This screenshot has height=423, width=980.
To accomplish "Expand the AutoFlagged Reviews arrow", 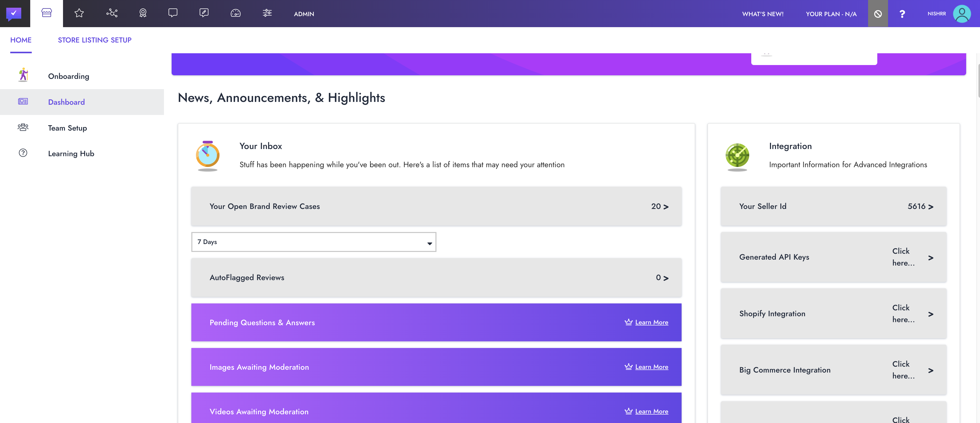I will coord(666,278).
